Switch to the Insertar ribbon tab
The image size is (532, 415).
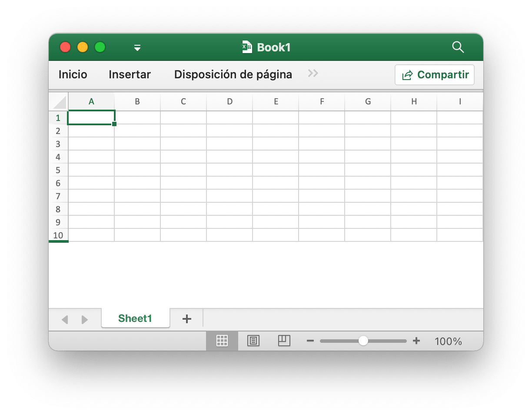point(129,74)
